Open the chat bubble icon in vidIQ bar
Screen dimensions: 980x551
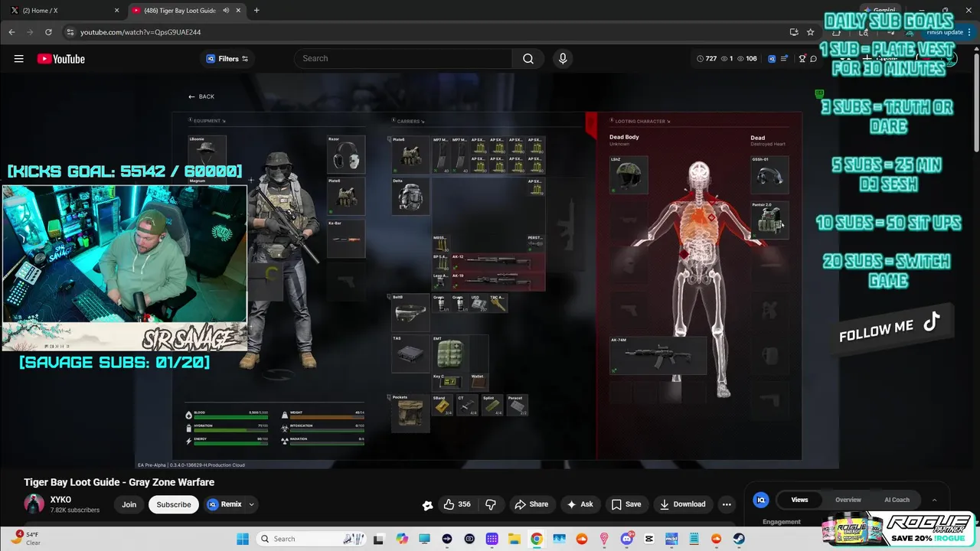point(814,59)
